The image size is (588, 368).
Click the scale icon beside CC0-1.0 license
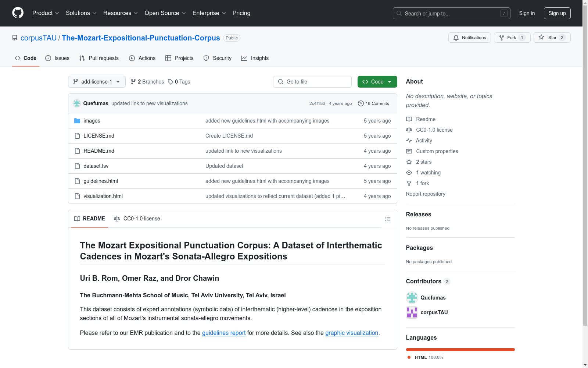(409, 130)
